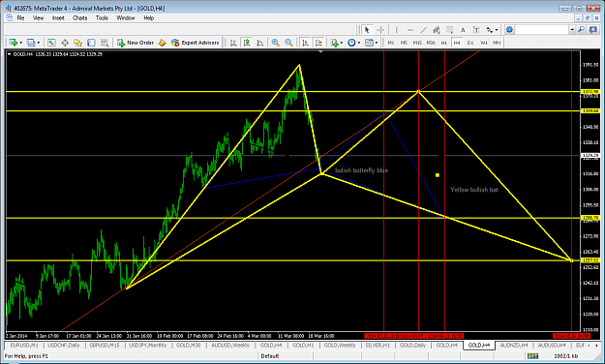The height and width of the screenshot is (364, 605).
Task: Click the Zoom In magnifier icon
Action: pyautogui.click(x=275, y=43)
